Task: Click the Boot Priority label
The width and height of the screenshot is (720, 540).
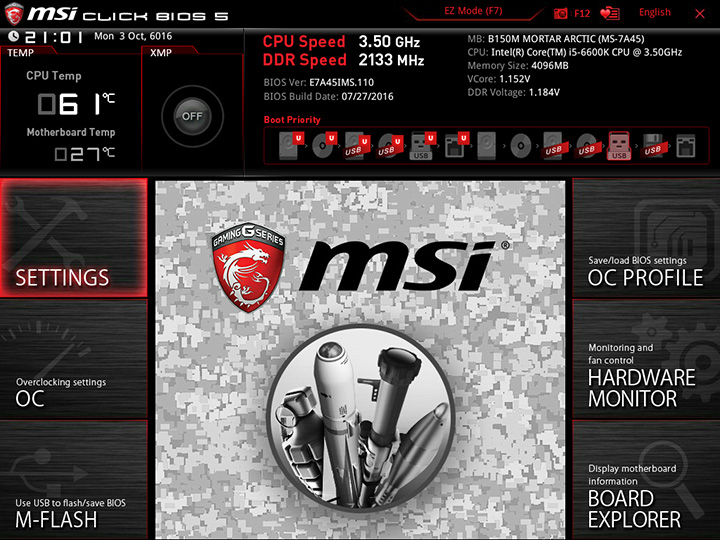Action: click(292, 120)
